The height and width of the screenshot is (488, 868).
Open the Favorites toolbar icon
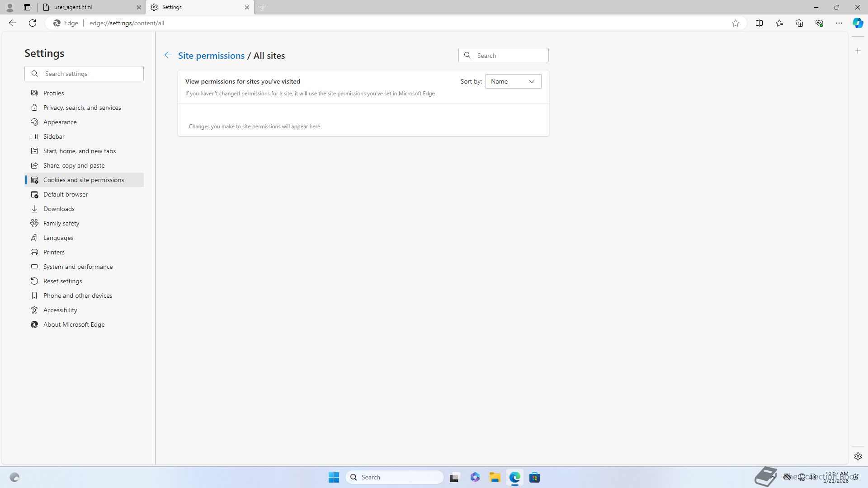click(779, 23)
